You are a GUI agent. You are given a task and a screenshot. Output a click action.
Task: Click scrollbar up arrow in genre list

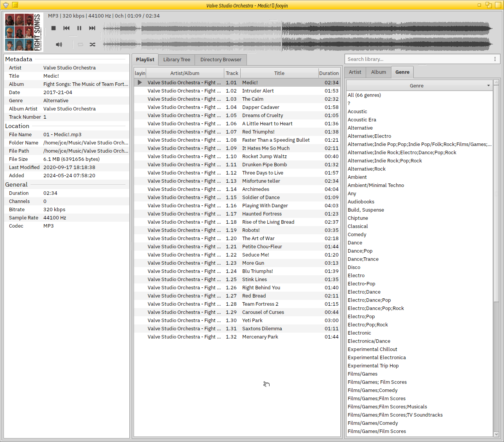[496, 82]
